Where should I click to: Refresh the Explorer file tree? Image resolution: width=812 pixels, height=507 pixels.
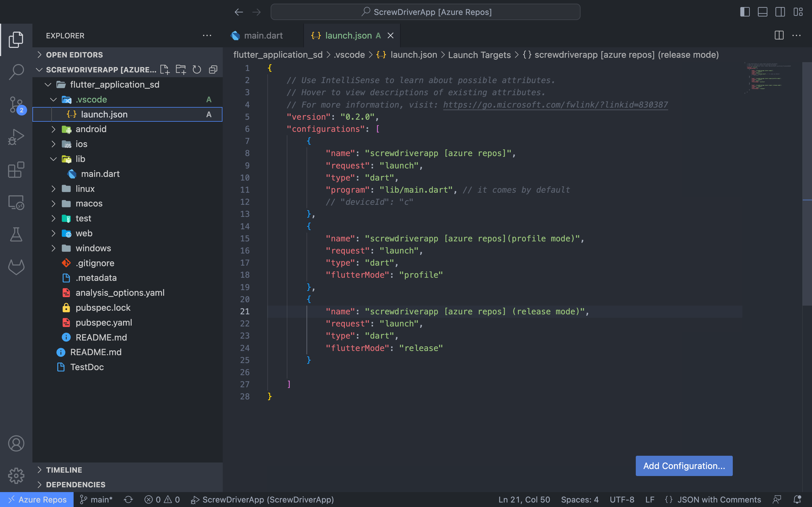pyautogui.click(x=197, y=69)
